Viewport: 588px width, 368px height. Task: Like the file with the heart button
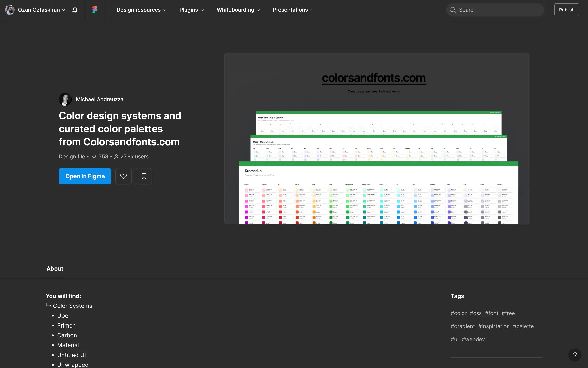click(124, 176)
